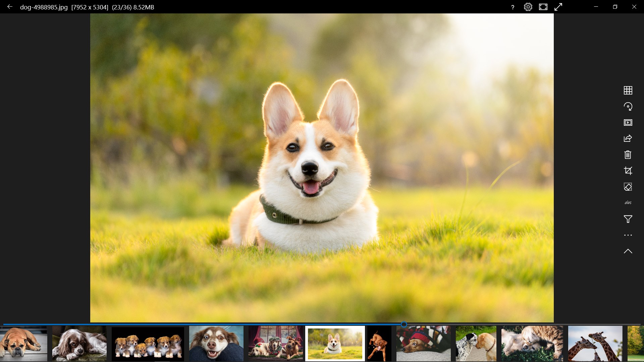Open the help question mark
This screenshot has width=644, height=362.
pos(513,7)
